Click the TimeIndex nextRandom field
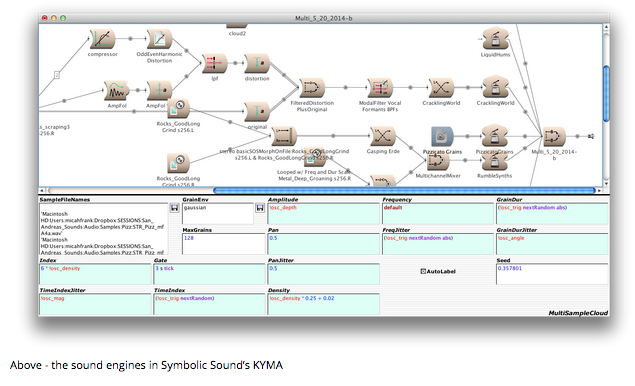Viewport: 635px width, 386px height. [209, 304]
